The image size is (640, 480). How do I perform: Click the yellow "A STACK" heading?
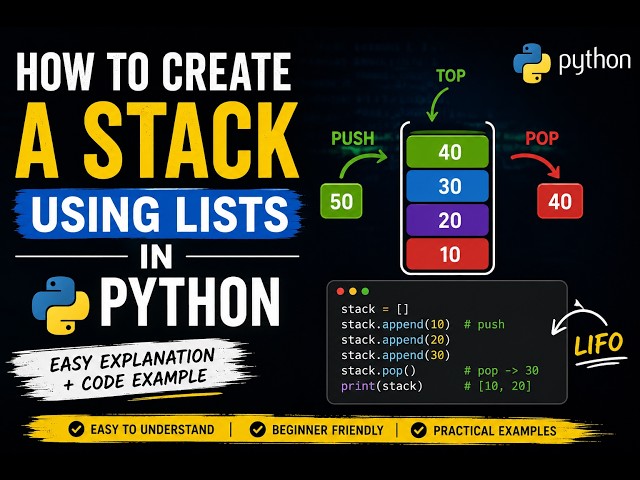[157, 140]
